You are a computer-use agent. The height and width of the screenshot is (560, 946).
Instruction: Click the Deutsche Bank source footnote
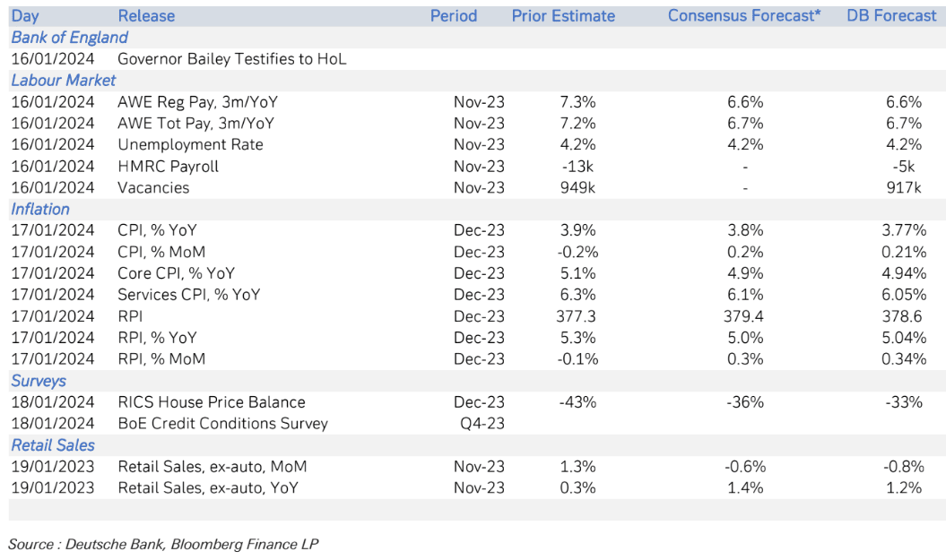[x=163, y=543]
